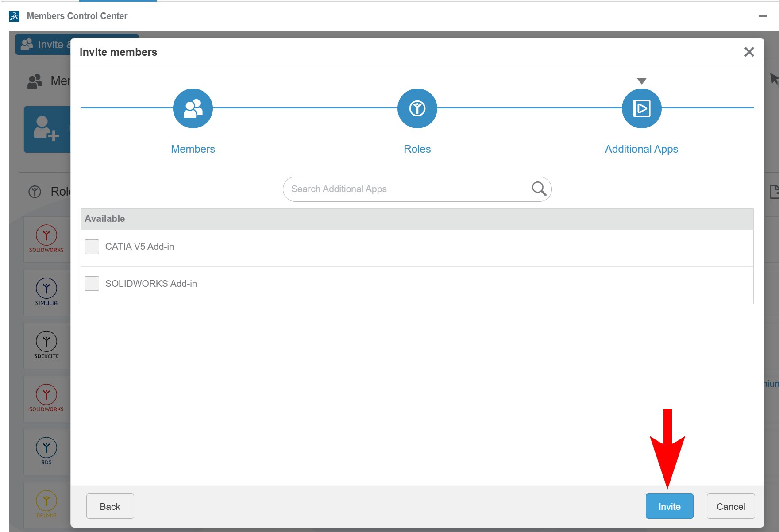Select the 3DS role icon in background

pos(46,451)
